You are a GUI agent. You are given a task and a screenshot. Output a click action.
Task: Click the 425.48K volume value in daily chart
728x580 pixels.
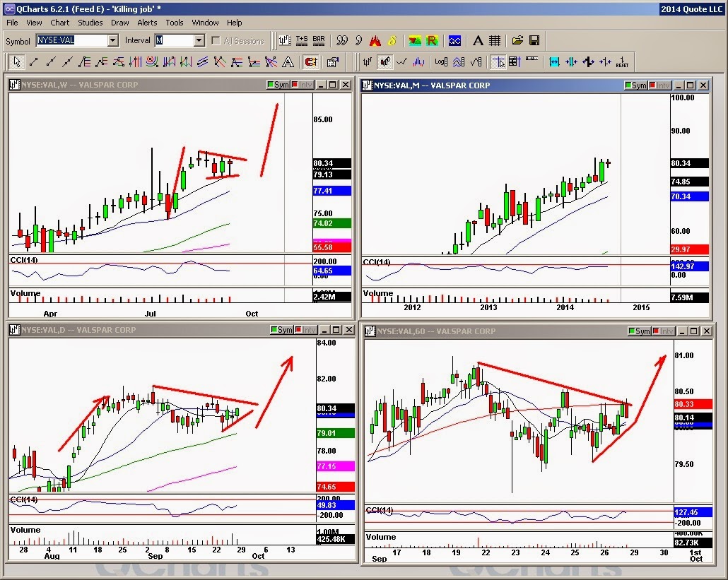tap(335, 539)
